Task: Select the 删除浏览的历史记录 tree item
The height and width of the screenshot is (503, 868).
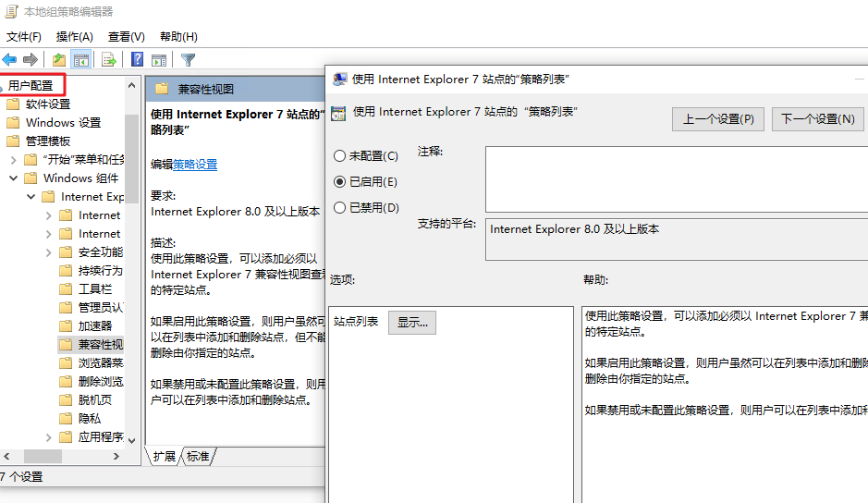Action: (100, 382)
